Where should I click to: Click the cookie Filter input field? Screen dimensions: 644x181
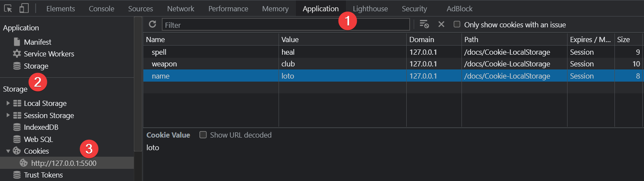[x=285, y=25]
